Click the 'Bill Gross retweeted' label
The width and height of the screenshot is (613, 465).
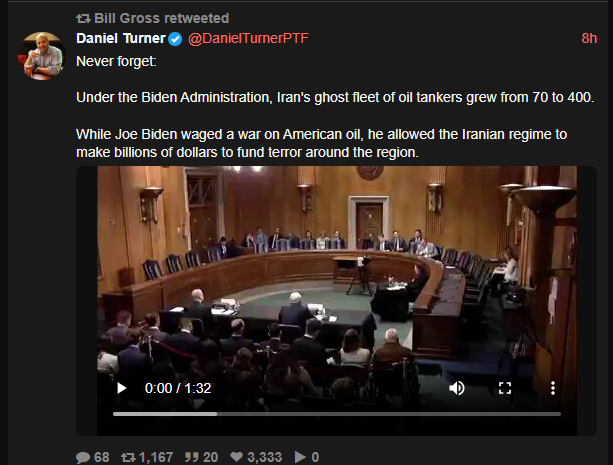[x=161, y=18]
